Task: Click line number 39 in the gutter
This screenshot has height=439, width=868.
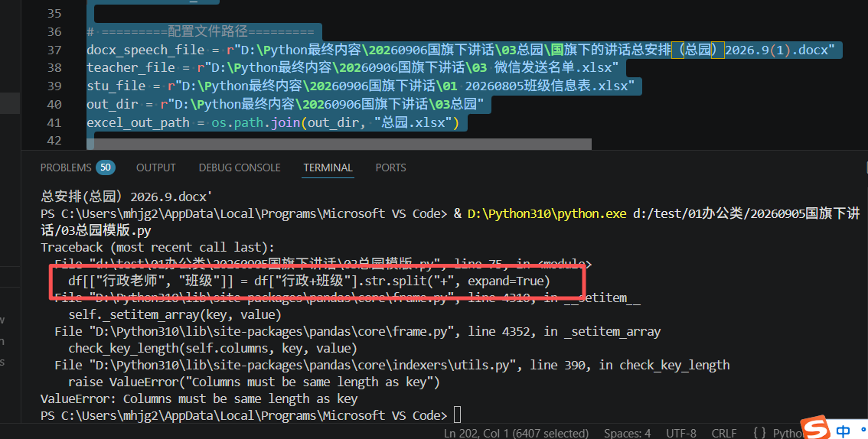Action: pyautogui.click(x=54, y=86)
